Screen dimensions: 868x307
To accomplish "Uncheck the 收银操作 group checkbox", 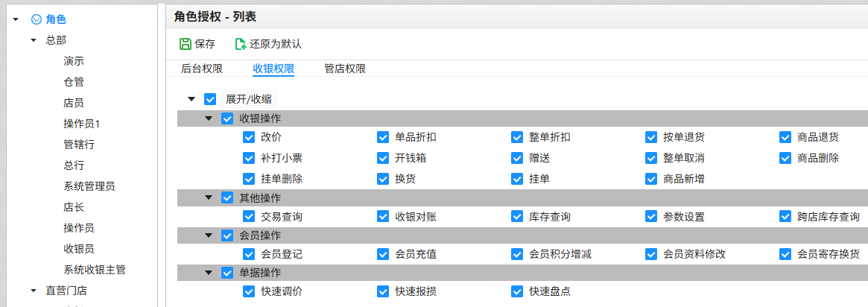I will tap(227, 118).
